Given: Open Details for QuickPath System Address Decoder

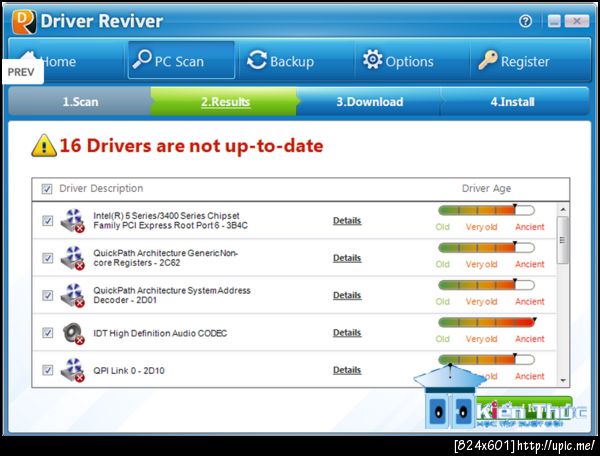Looking at the screenshot, I should point(347,295).
